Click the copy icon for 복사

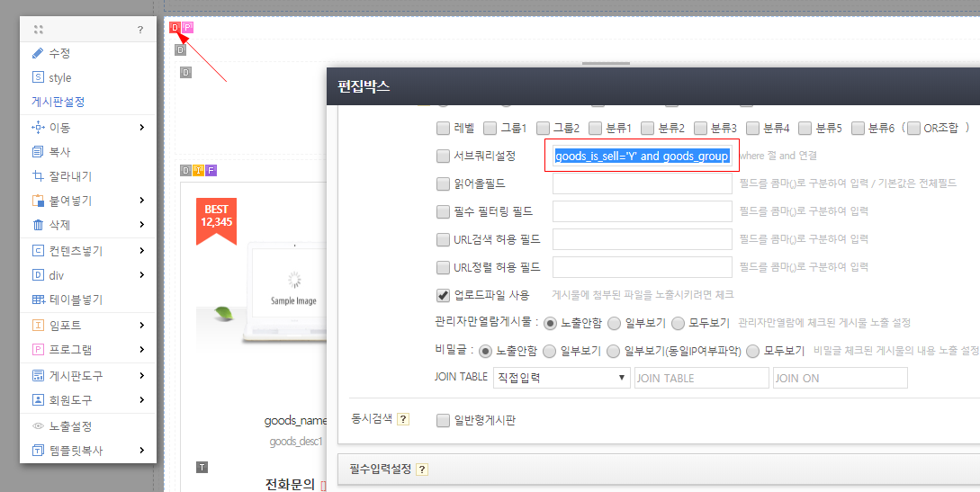click(x=38, y=152)
